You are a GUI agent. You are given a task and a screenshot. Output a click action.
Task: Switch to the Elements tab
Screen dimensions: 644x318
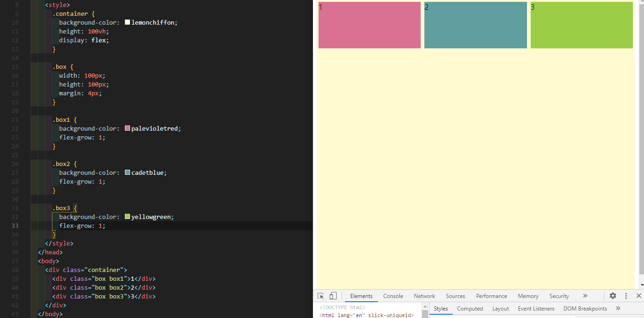[x=361, y=296]
